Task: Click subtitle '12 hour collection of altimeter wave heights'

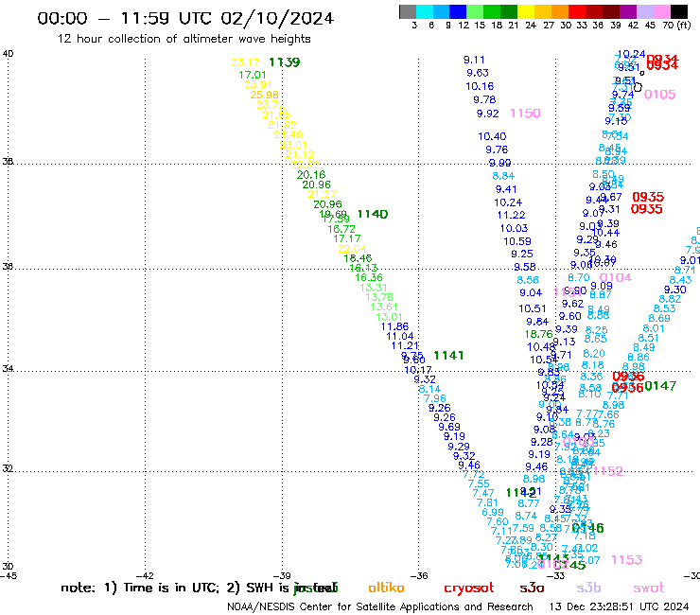Action: [184, 39]
